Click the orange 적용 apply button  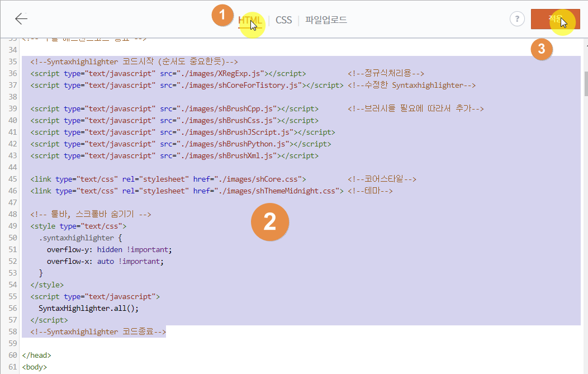point(556,19)
